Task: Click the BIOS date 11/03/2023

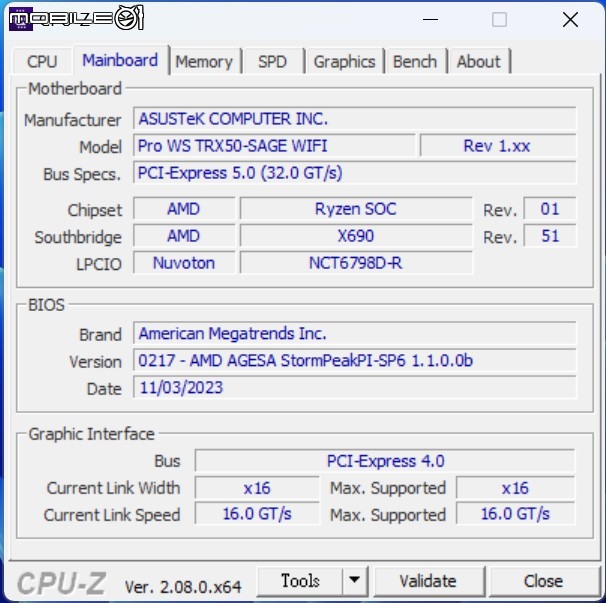Action: coord(354,387)
